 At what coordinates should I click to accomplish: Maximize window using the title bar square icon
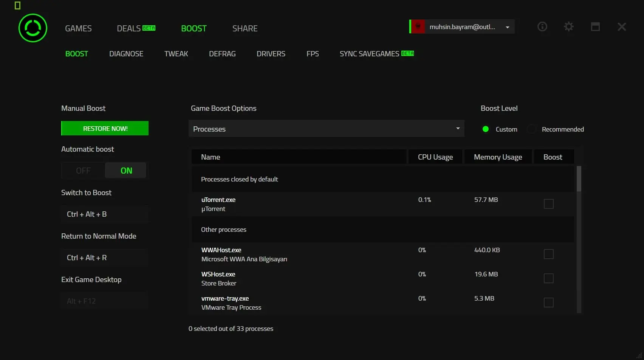point(595,26)
